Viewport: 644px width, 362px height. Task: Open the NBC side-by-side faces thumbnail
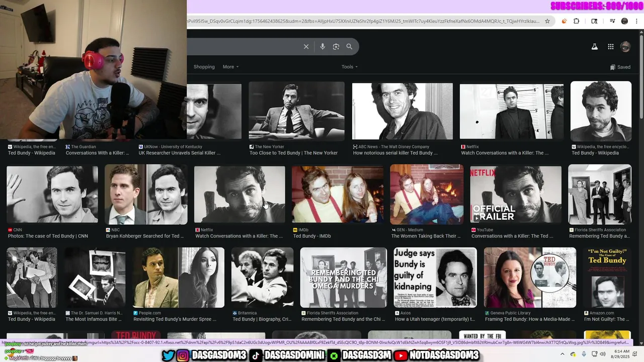pyautogui.click(x=146, y=194)
